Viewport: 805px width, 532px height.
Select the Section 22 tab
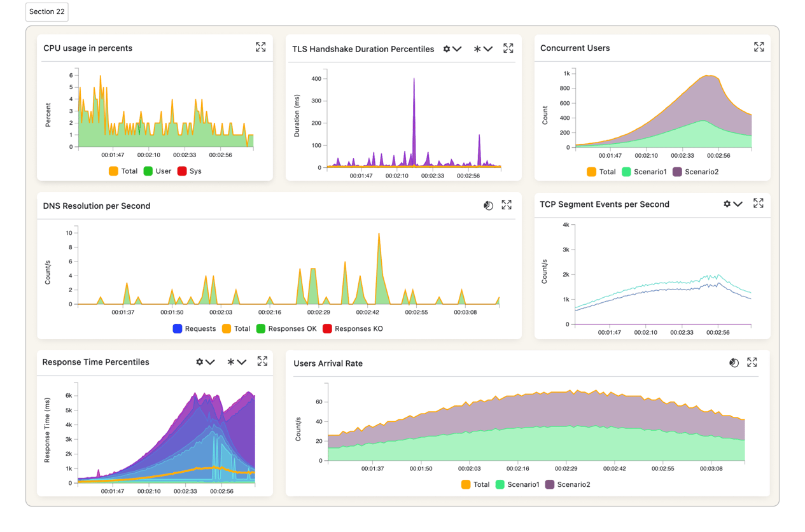[47, 11]
